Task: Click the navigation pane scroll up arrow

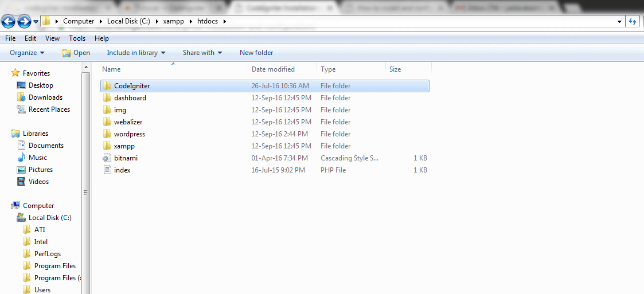Action: [86, 68]
